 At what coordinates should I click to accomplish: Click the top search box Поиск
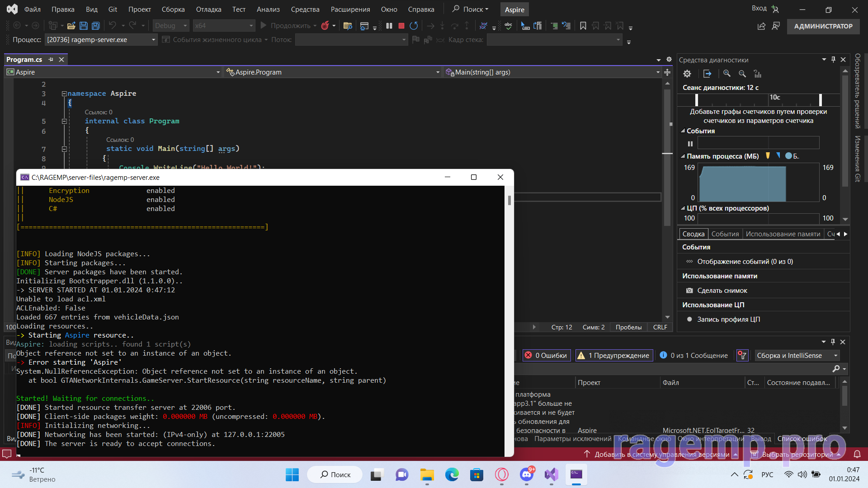(471, 9)
